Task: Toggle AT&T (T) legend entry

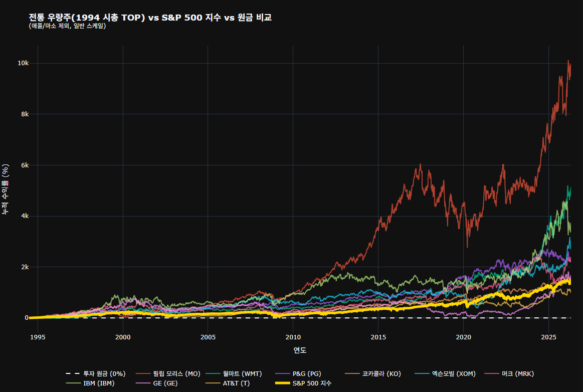Action: coord(228,383)
